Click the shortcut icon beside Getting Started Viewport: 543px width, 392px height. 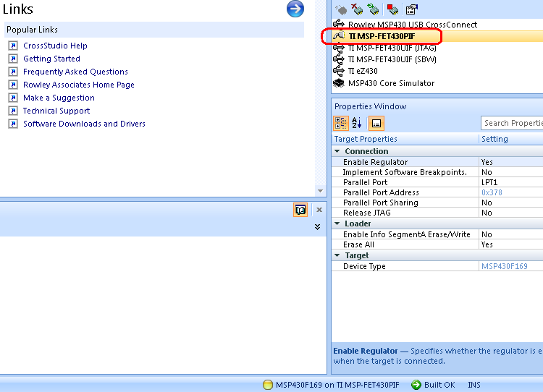click(x=13, y=59)
